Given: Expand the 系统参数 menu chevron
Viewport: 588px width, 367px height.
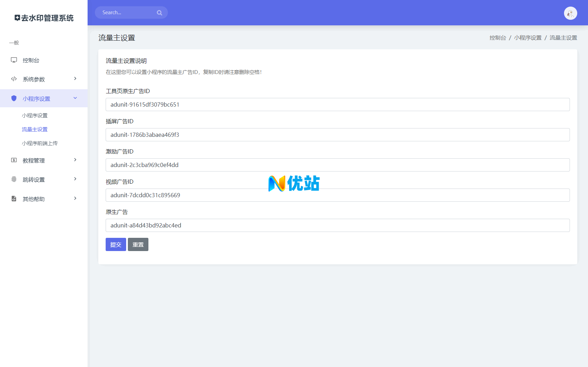Looking at the screenshot, I should [x=75, y=79].
